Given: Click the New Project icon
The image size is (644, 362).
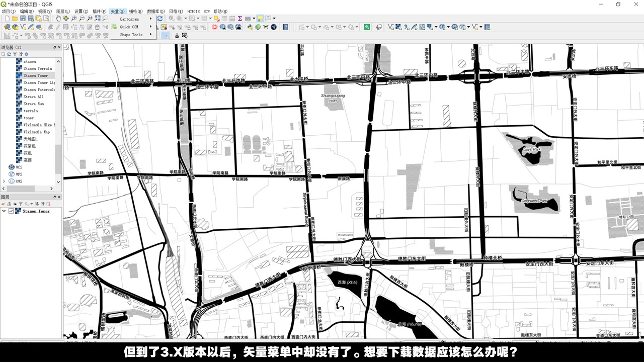Looking at the screenshot, I should pyautogui.click(x=7, y=18).
